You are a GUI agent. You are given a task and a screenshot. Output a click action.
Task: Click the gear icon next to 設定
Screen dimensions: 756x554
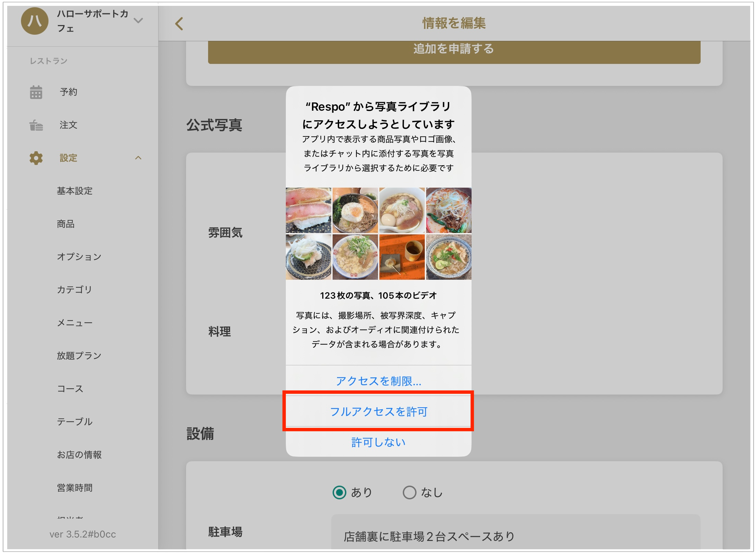(x=36, y=158)
